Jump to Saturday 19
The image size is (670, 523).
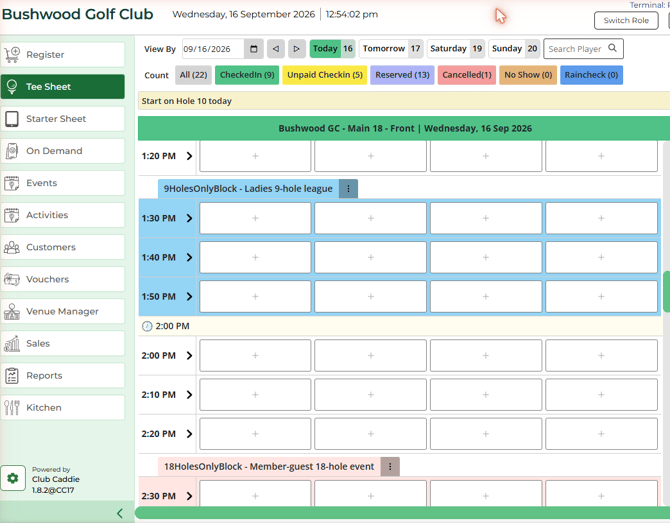[456, 49]
